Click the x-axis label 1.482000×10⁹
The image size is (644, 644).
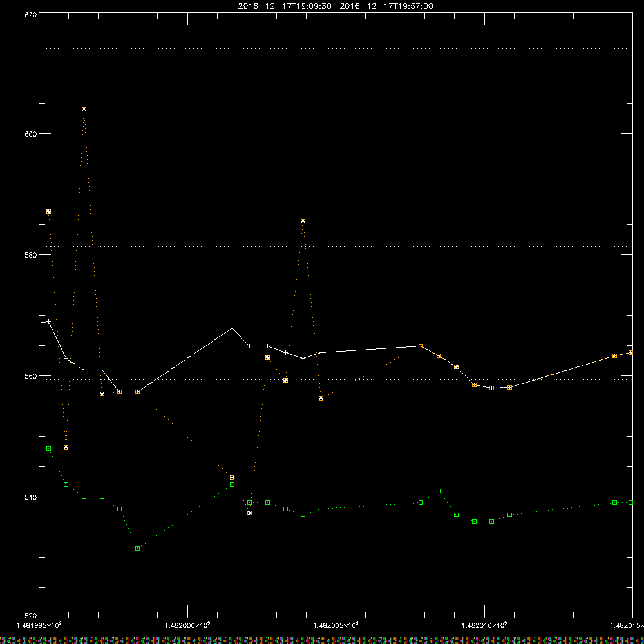[x=187, y=625]
